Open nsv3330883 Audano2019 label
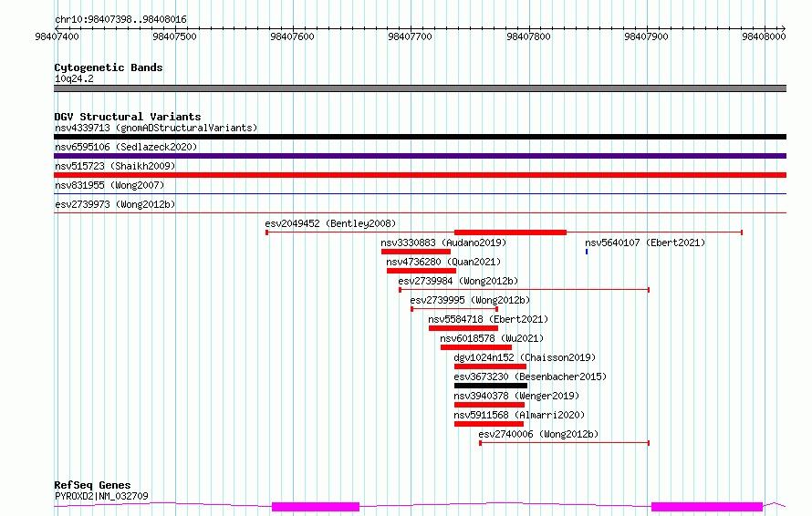The width and height of the screenshot is (812, 516). (443, 243)
